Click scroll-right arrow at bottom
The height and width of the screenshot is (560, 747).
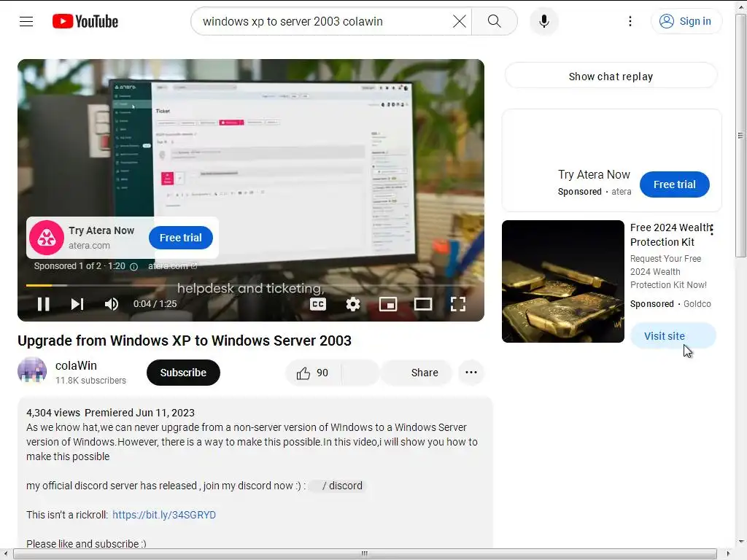[x=728, y=553]
